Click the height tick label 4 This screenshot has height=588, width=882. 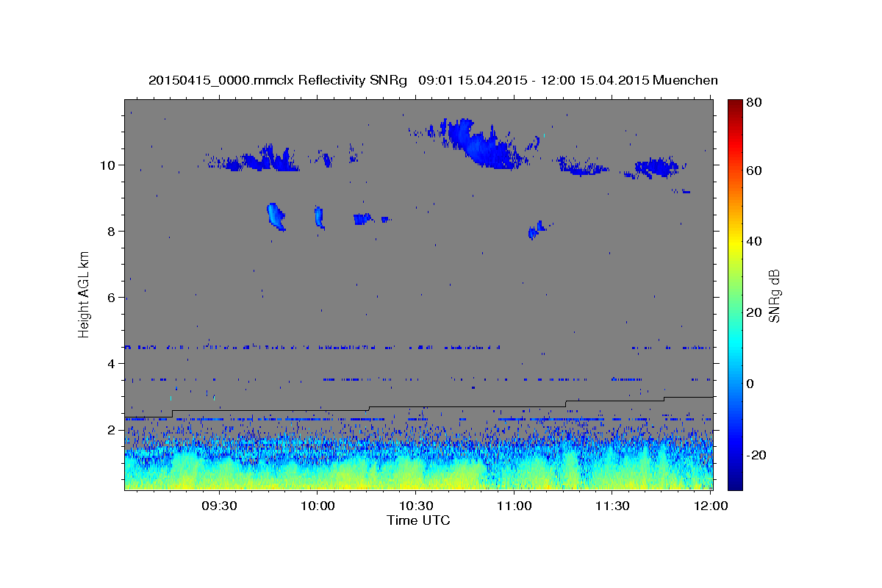pos(112,364)
